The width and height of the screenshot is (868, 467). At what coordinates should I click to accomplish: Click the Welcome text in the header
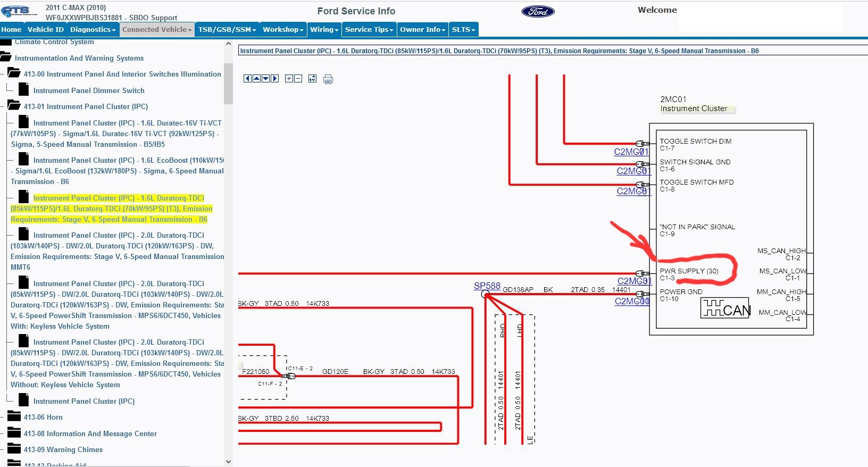click(657, 10)
